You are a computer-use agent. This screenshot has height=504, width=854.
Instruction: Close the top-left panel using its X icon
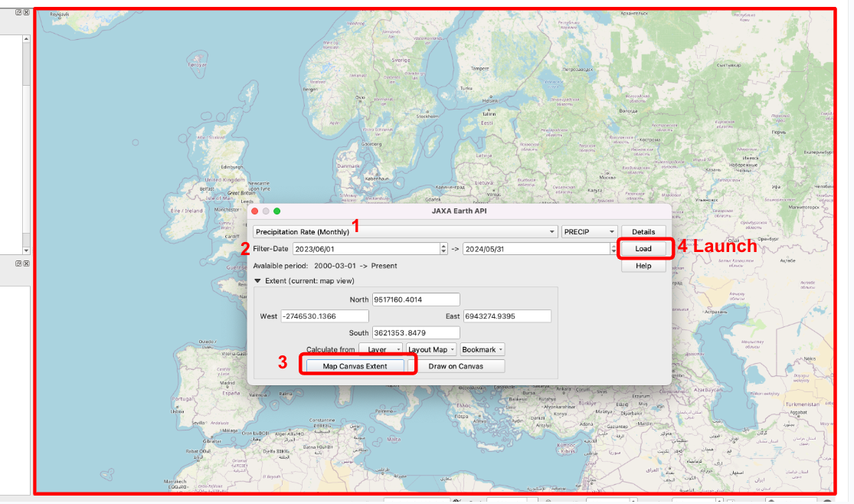pos(26,11)
